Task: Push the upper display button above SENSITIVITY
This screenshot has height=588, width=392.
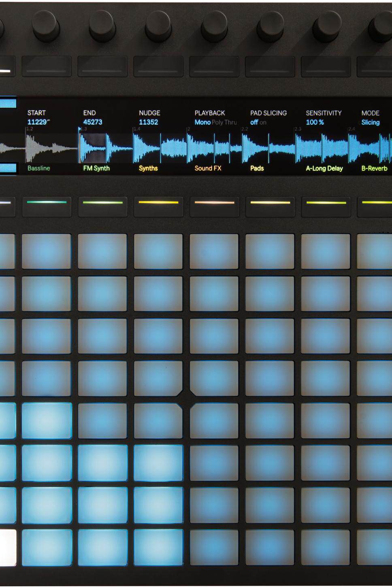Action: [x=326, y=66]
